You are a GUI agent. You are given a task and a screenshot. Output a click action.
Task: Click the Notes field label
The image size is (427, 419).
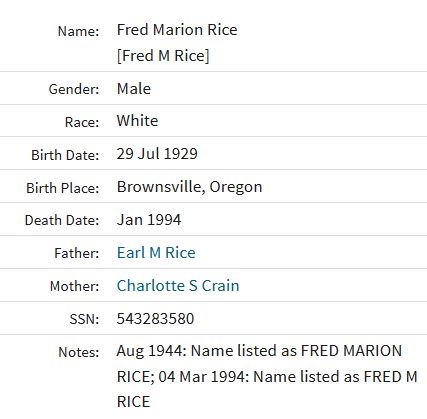pyautogui.click(x=79, y=352)
